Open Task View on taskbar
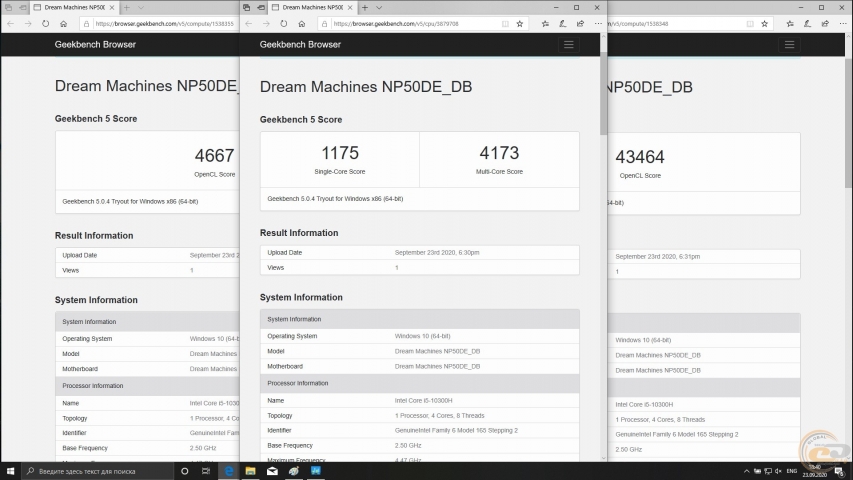853x480 pixels. [206, 471]
